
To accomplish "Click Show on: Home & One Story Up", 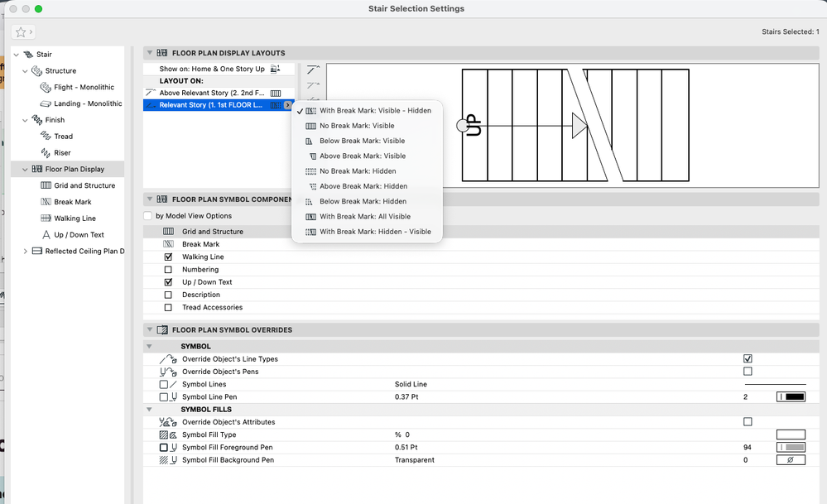I will pyautogui.click(x=212, y=69).
